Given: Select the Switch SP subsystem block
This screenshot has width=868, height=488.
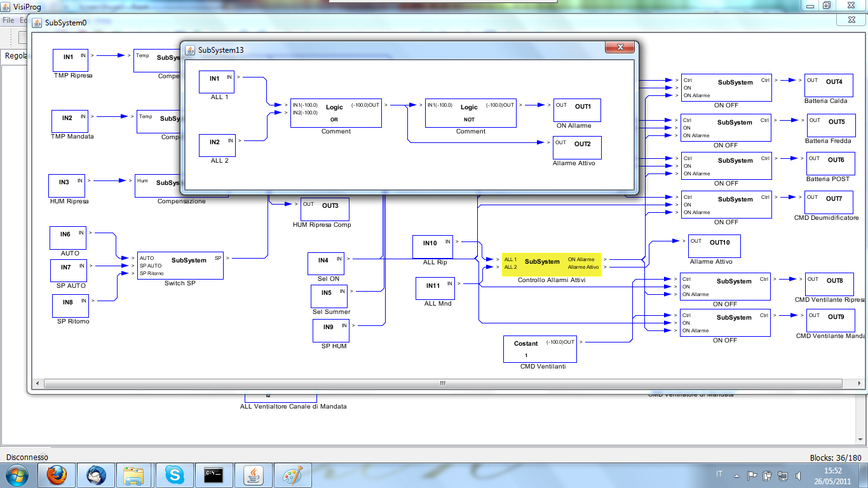Looking at the screenshot, I should (x=180, y=265).
